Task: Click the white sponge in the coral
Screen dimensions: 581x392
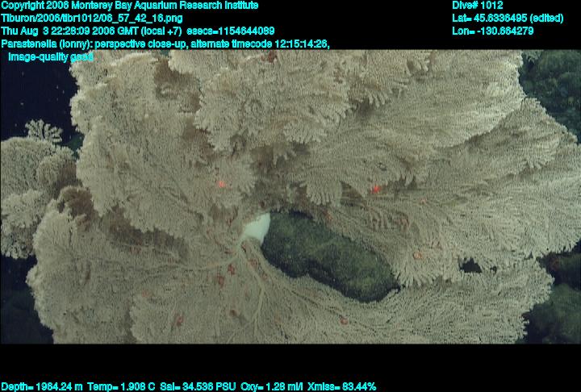Action: click(x=257, y=227)
